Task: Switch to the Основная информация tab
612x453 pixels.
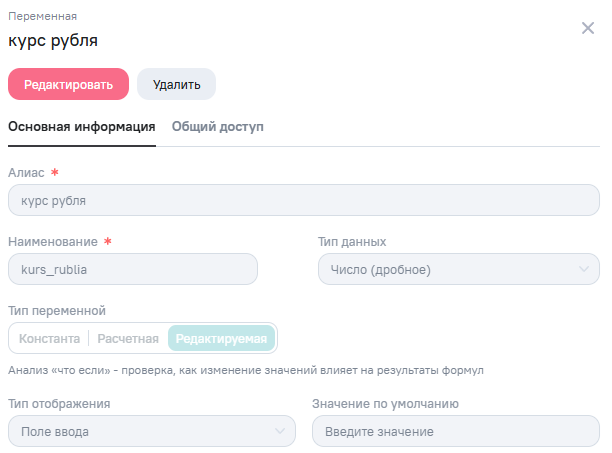Action: (x=82, y=127)
